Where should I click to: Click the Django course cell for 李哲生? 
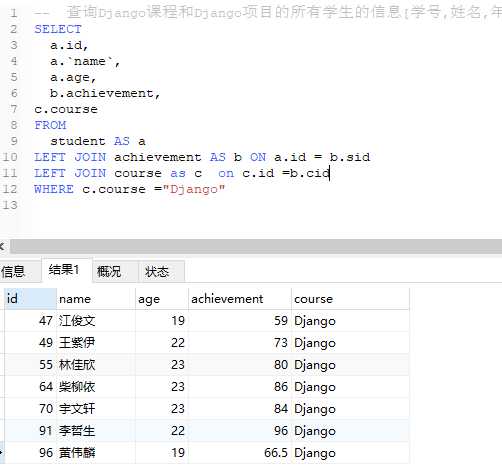click(350, 431)
